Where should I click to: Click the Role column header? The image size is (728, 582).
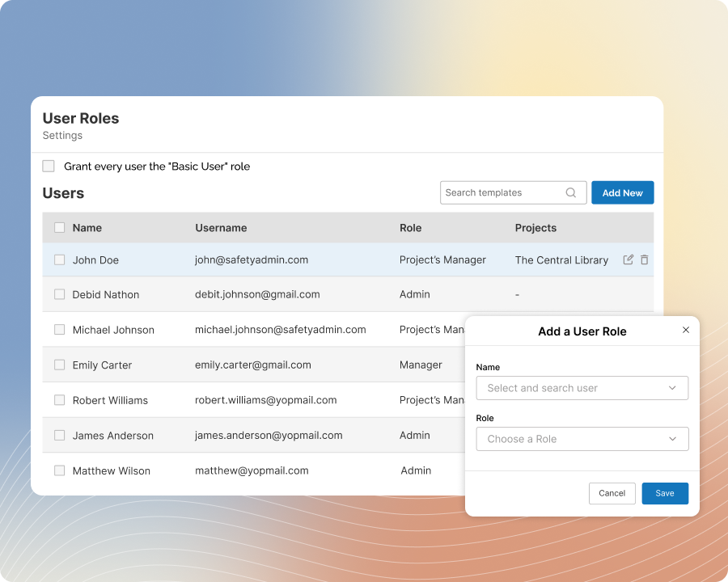(410, 228)
